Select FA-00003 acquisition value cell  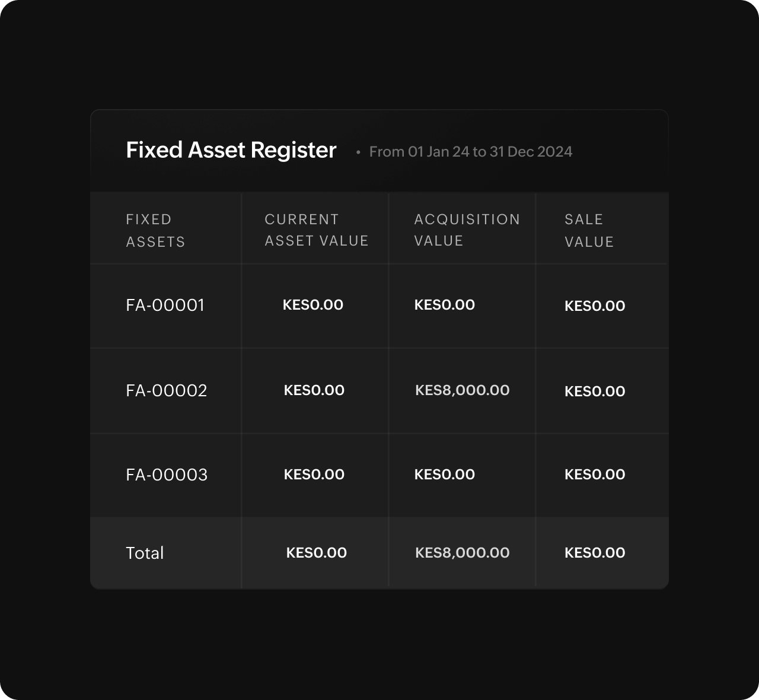(444, 475)
